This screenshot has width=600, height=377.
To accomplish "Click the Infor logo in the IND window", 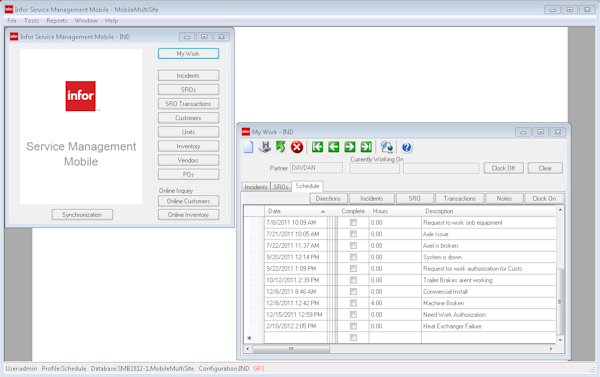I will click(x=80, y=96).
